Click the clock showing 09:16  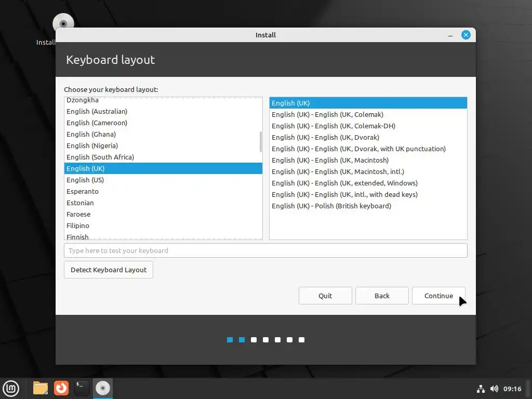coord(512,389)
